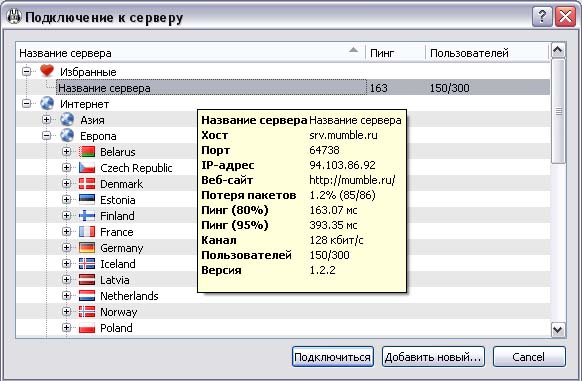Select the Denmark flag icon
The image size is (582, 381).
pos(87,183)
